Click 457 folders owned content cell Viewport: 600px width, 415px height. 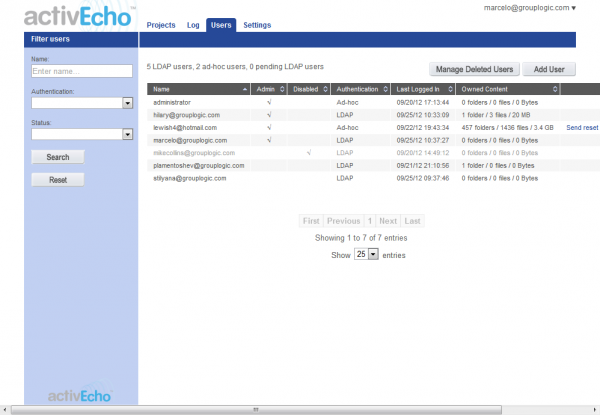click(507, 128)
